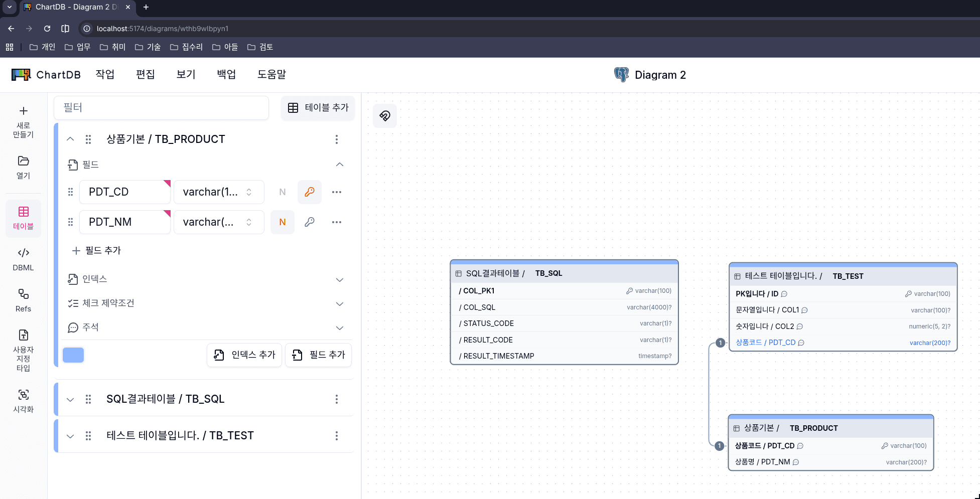
Task: Click the bottom 필드 추가 button
Action: 319,355
